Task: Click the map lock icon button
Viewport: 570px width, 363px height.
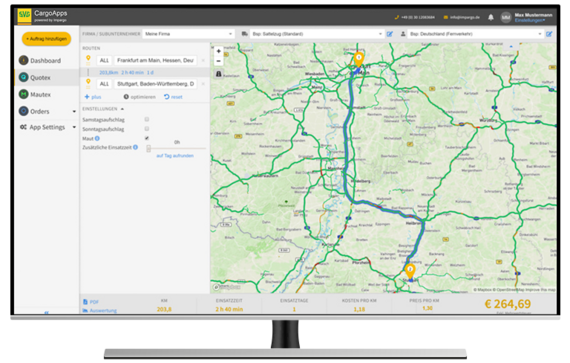Action: point(218,74)
